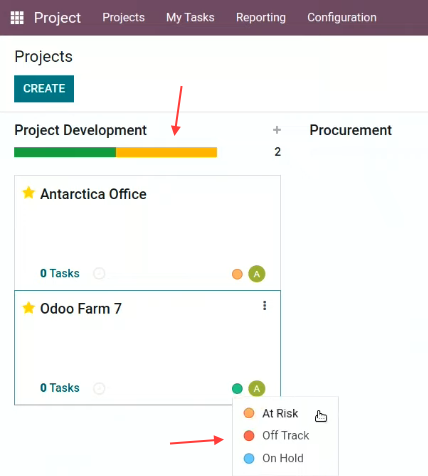Click the user avatar on Antarctica Office card
The height and width of the screenshot is (476, 428).
[257, 274]
